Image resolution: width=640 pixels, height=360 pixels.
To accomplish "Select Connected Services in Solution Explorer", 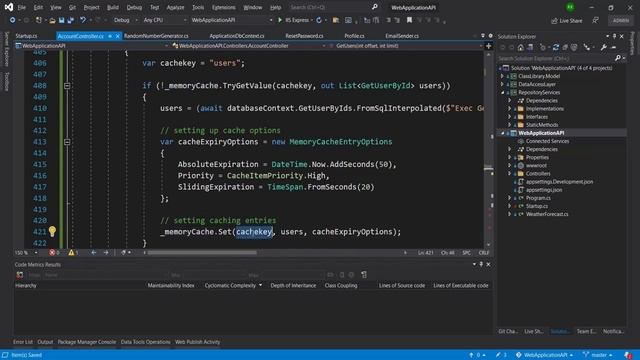I will (547, 141).
